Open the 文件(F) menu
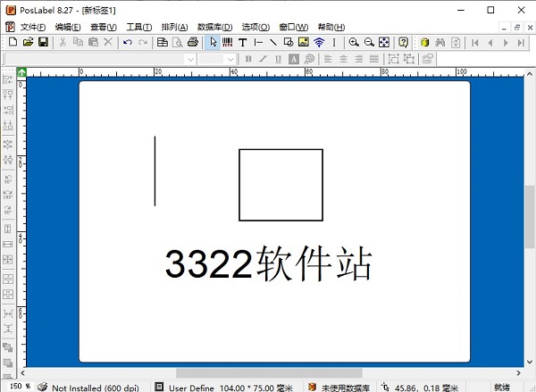 [33, 27]
